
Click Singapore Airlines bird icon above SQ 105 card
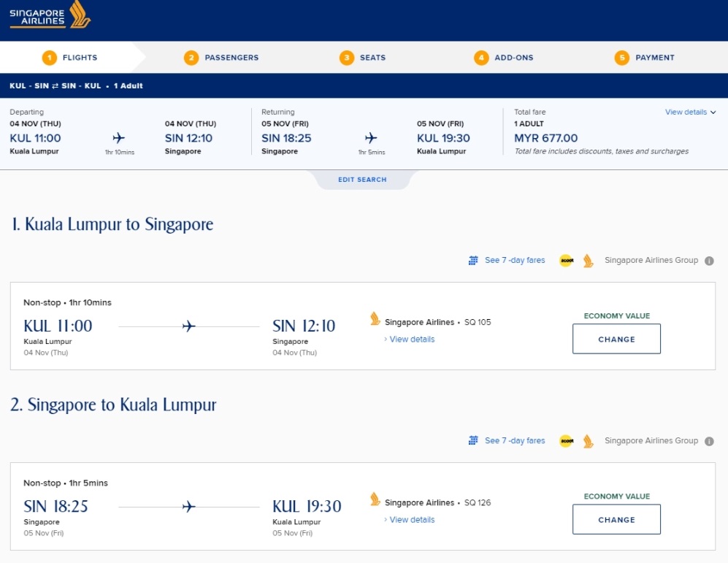coord(589,261)
